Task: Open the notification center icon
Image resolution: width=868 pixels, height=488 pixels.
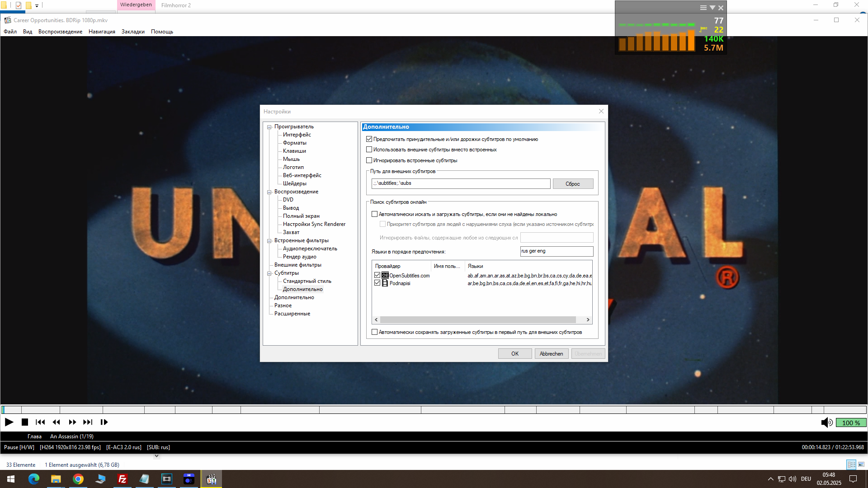Action: click(853, 479)
